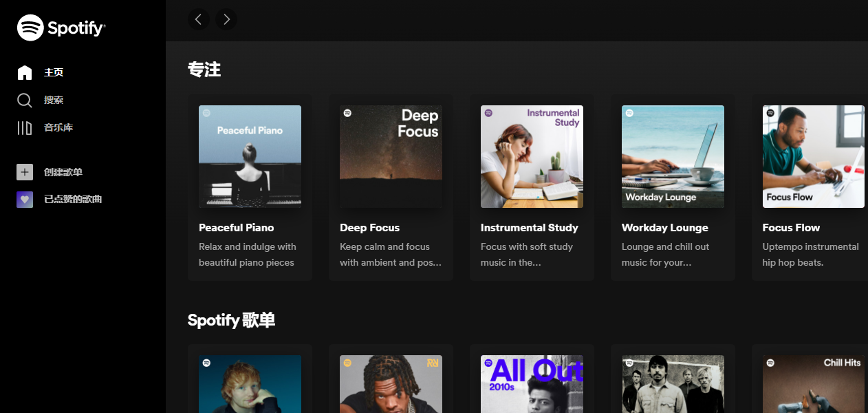Click 'Uptempo instrumental' description text
868x413 pixels.
811,246
